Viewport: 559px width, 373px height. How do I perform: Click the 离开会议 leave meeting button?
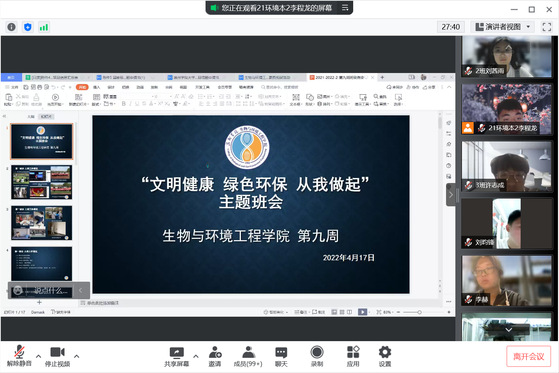pos(528,356)
